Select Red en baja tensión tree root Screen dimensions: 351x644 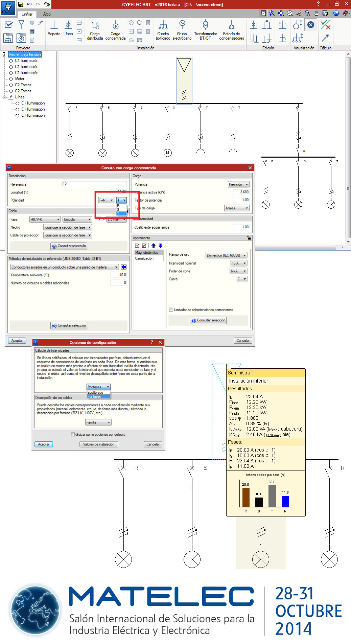point(25,54)
